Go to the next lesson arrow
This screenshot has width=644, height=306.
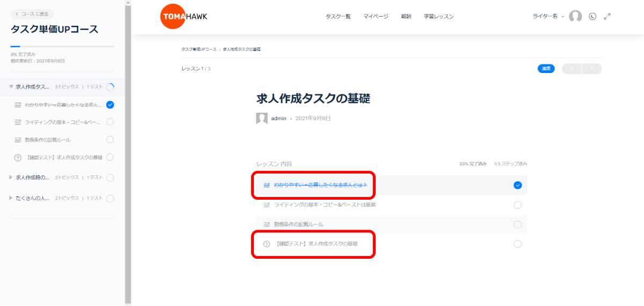pyautogui.click(x=592, y=69)
